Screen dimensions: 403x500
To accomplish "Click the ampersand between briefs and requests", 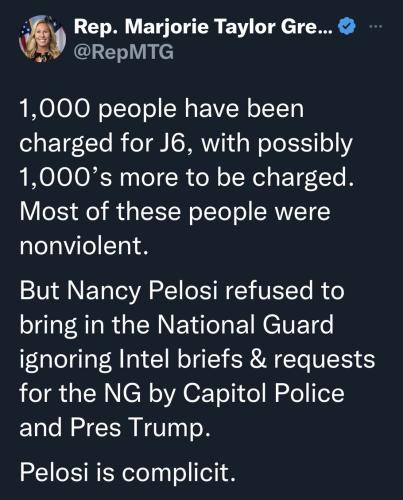I will [x=258, y=359].
